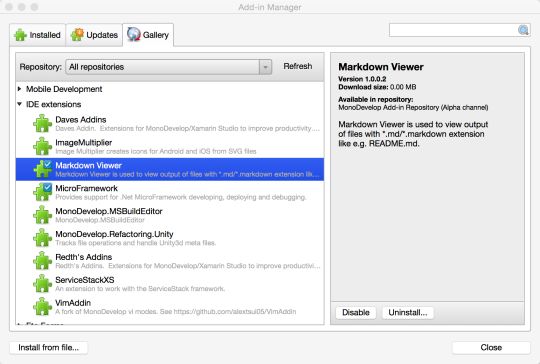Select Redth's Addins in the list
This screenshot has width=540, height=364.
tap(170, 261)
